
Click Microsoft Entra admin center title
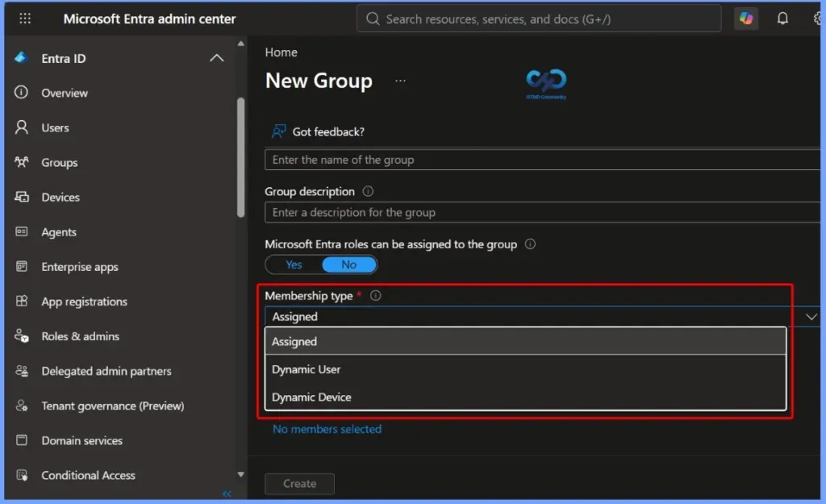pos(149,19)
